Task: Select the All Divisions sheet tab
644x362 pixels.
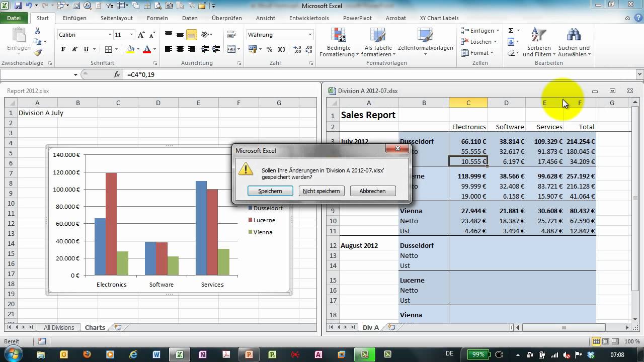Action: tap(59, 327)
